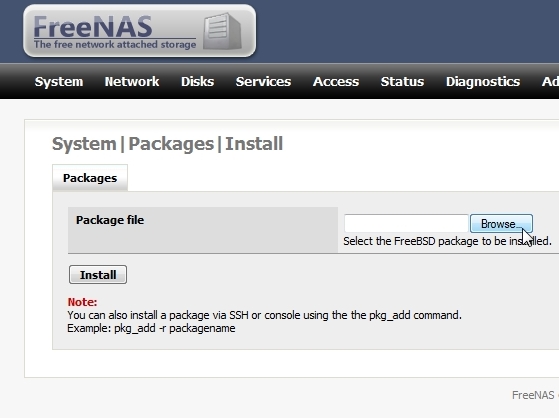Screen dimensions: 559x418
Task: Click the Browse button to choose a package
Action: pyautogui.click(x=501, y=224)
